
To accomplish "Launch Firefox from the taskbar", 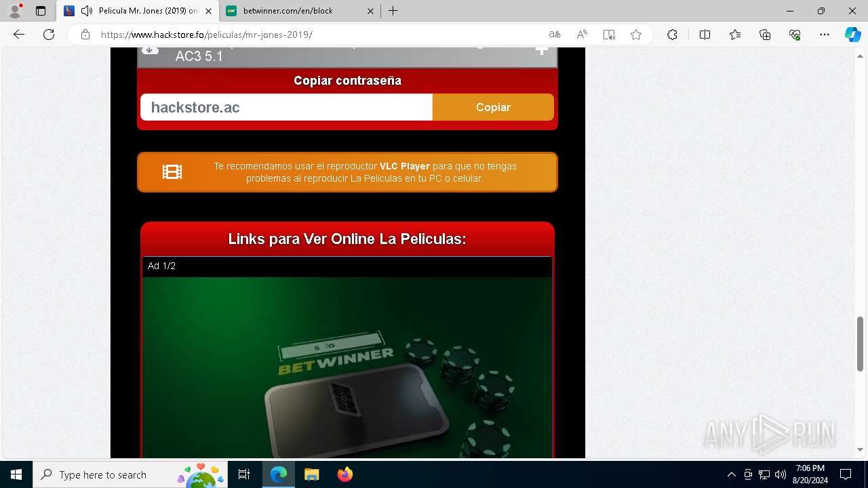I will [x=344, y=474].
